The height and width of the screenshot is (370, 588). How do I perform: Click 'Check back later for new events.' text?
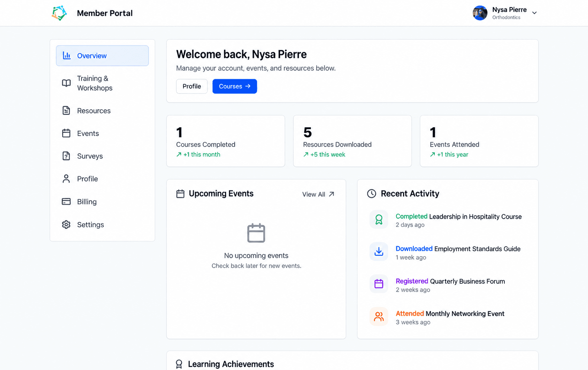point(256,266)
